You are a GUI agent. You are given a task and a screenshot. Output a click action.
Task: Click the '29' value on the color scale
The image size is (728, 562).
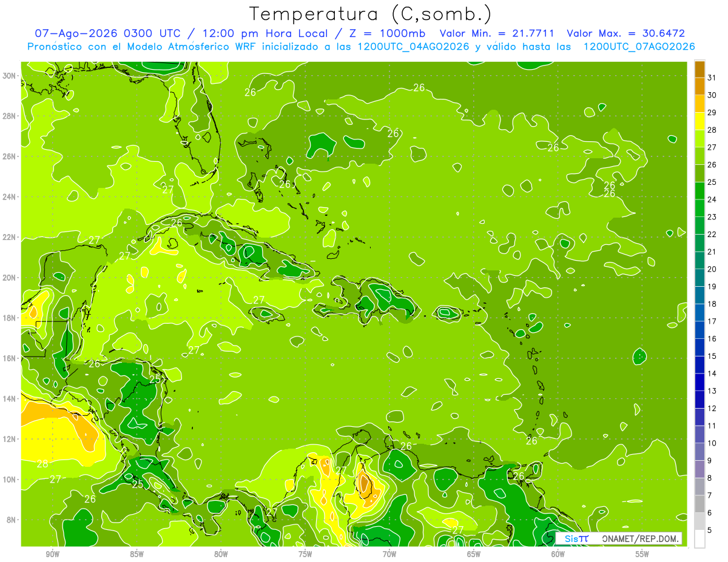[x=712, y=112]
